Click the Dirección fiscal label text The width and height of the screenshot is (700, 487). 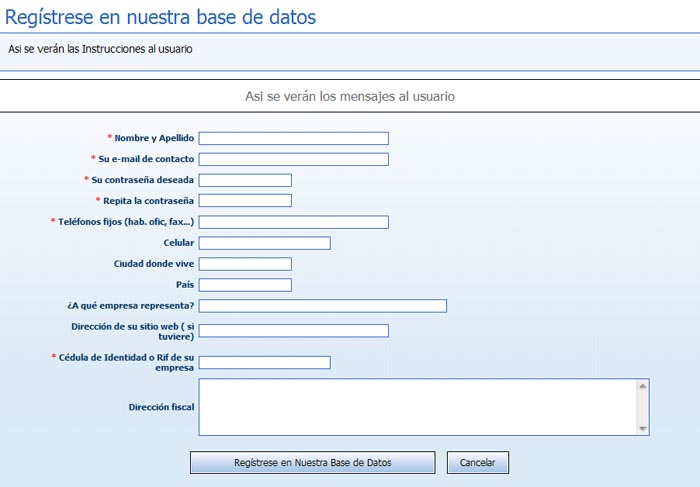click(161, 408)
